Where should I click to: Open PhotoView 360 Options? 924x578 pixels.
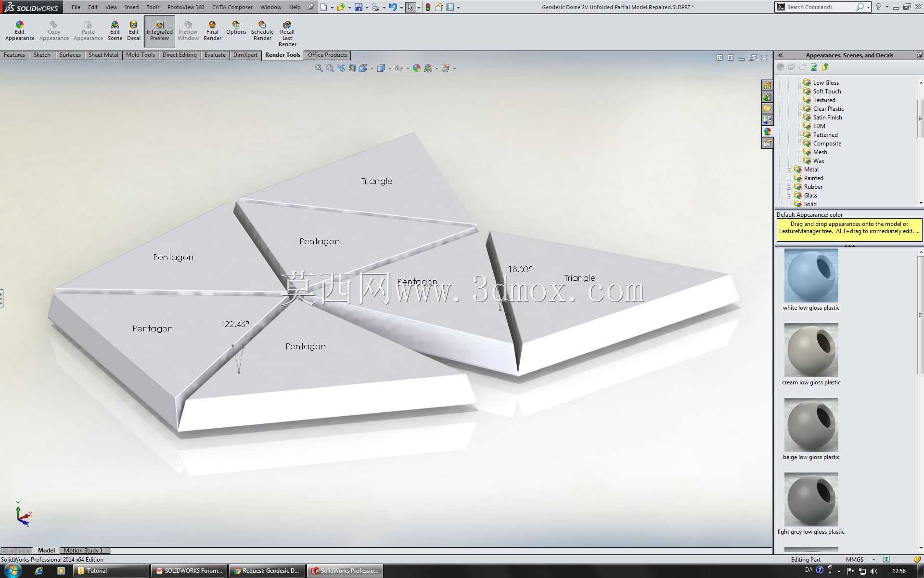(x=236, y=28)
